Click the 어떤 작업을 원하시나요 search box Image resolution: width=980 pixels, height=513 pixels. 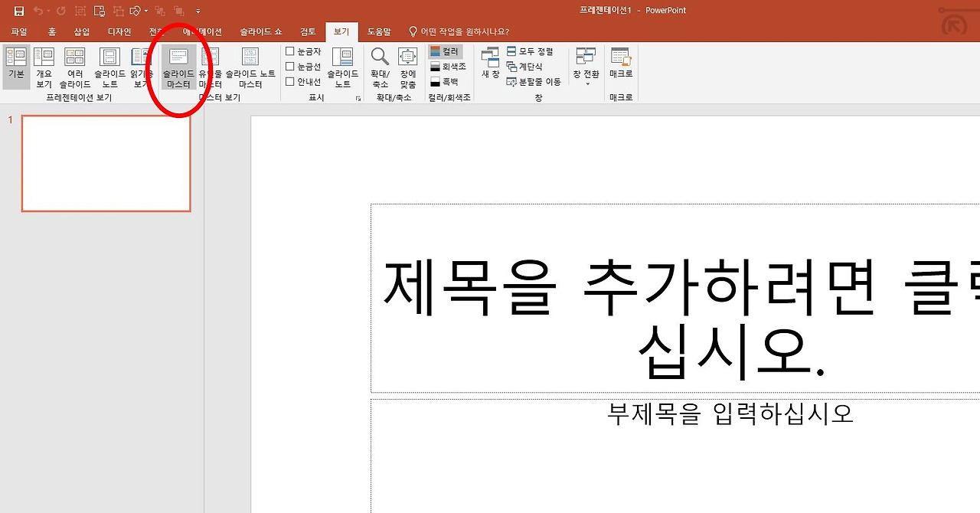pyautogui.click(x=459, y=32)
